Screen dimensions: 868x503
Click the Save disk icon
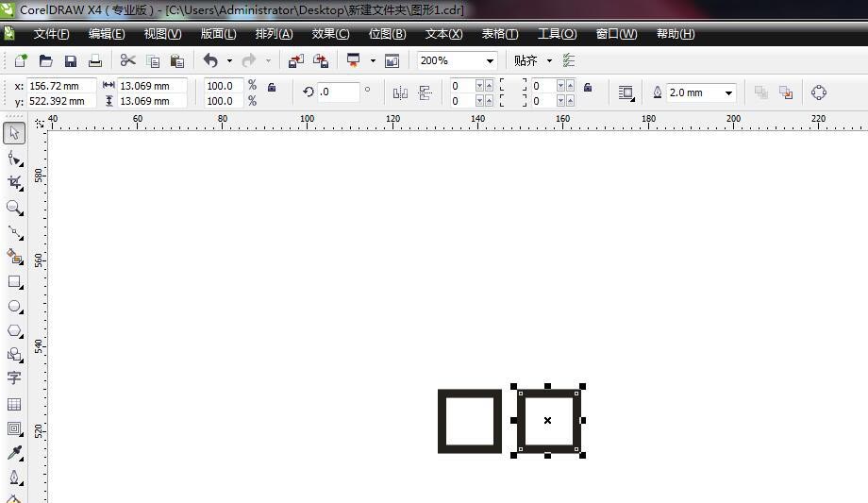[71, 60]
